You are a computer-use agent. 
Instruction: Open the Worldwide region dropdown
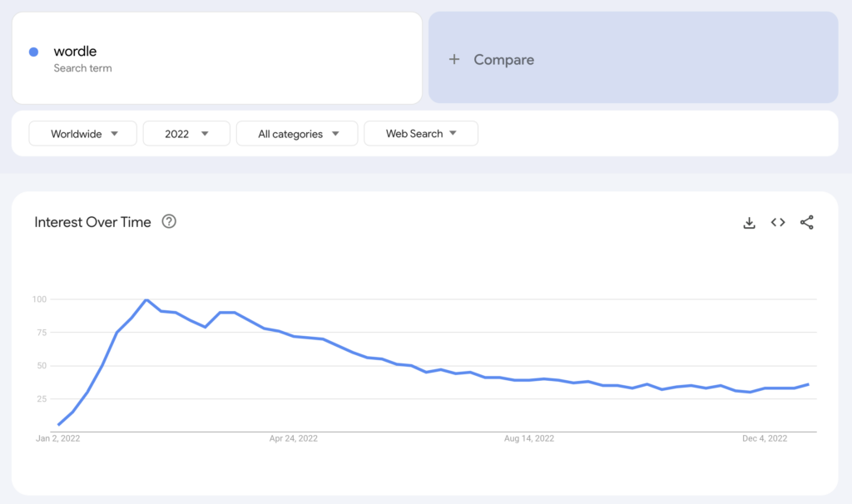click(x=83, y=133)
